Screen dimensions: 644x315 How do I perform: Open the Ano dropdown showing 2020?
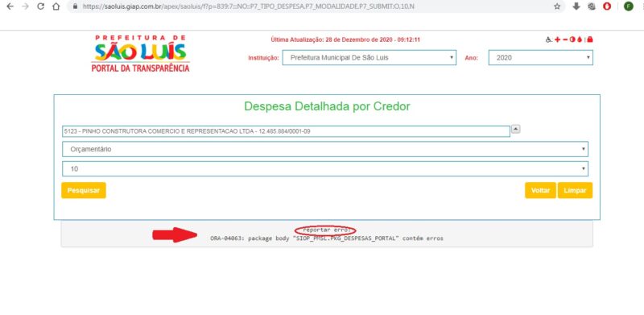tap(540, 57)
